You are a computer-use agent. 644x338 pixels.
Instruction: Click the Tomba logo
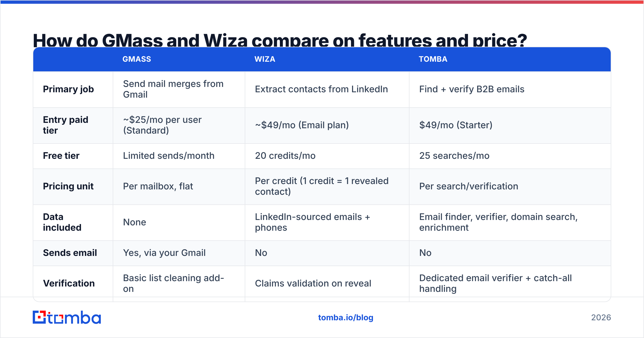coord(67,317)
